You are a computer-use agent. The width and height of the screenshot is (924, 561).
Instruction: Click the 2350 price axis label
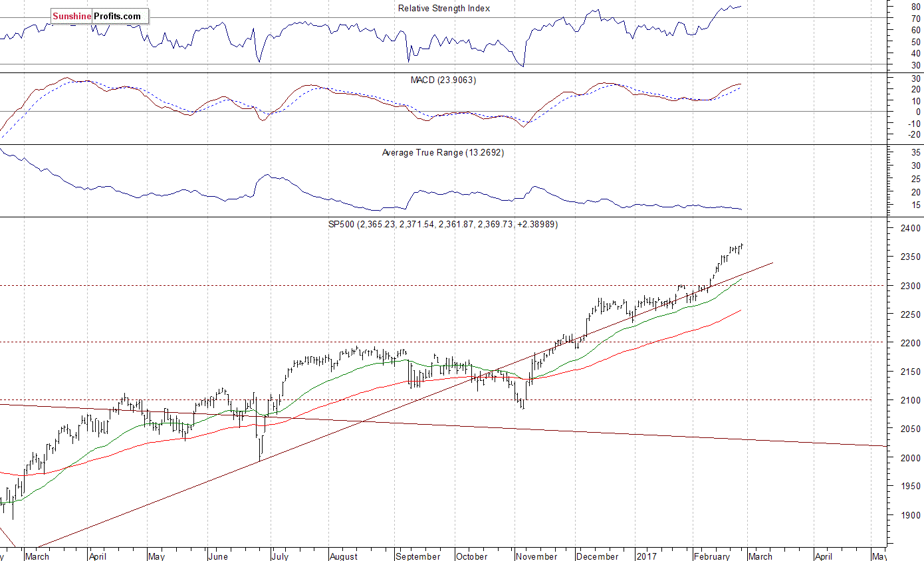(911, 257)
